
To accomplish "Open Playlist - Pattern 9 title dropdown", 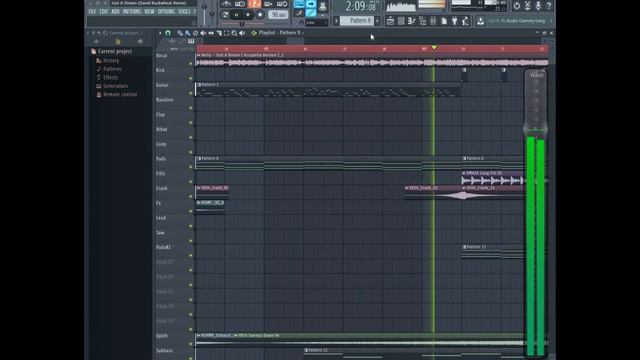I will 280,33.
